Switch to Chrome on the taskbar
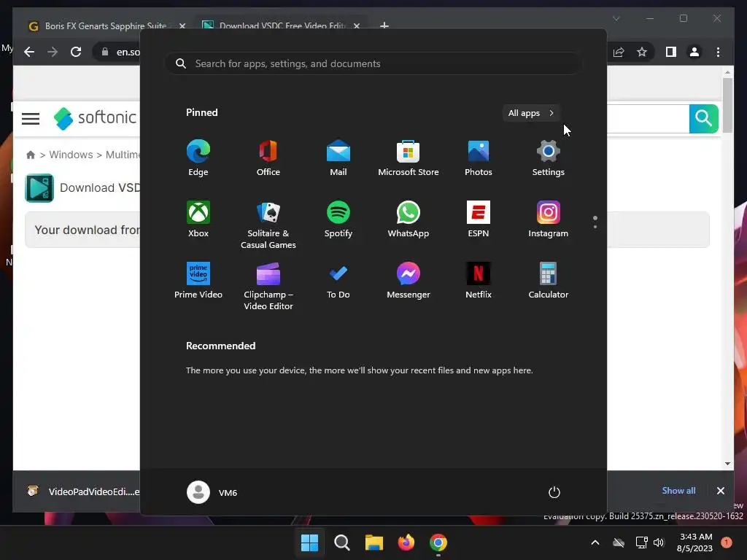The height and width of the screenshot is (560, 747). point(438,542)
